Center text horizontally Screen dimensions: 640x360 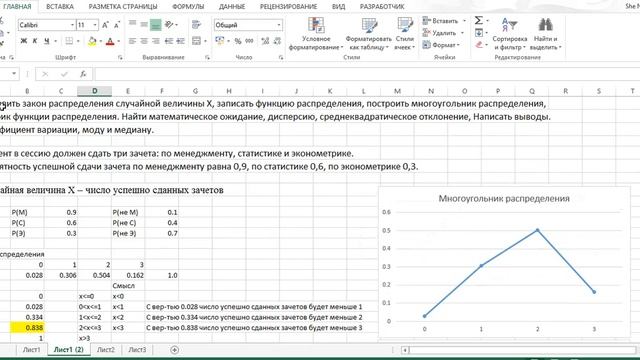click(x=144, y=41)
